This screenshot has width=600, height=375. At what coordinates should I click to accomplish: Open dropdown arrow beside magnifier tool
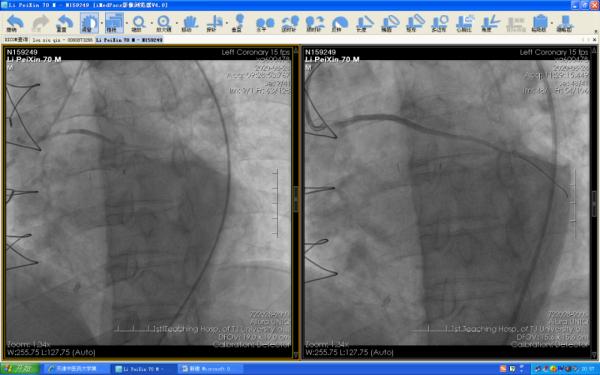(176, 23)
